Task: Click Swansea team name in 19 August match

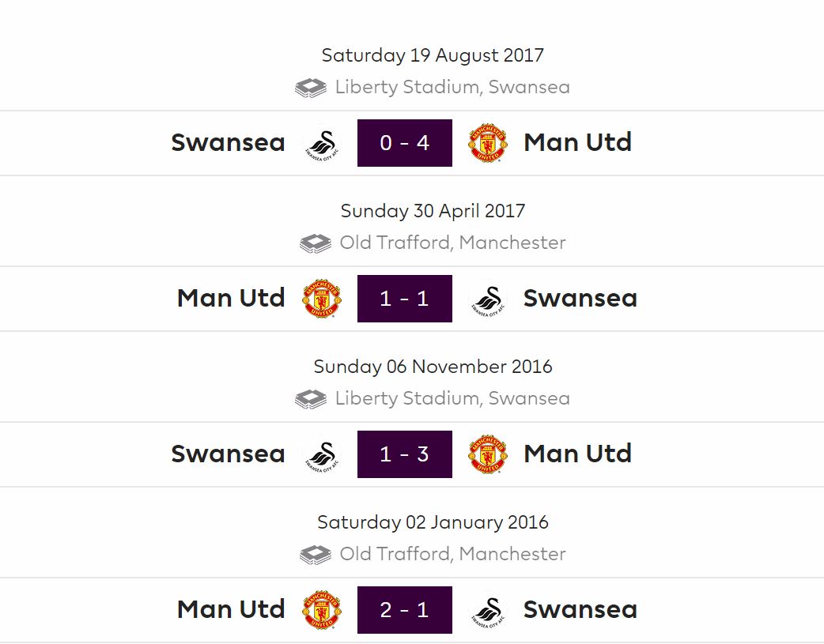Action: pos(228,142)
